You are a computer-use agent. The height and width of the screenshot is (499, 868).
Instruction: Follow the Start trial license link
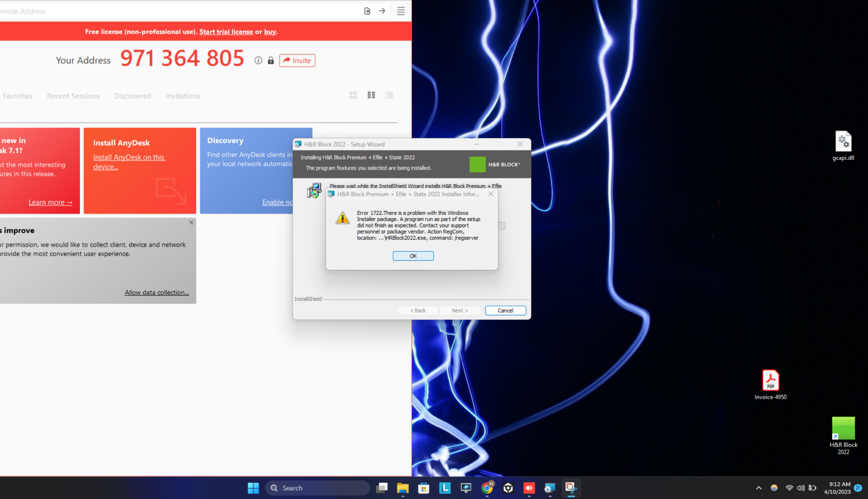pos(226,32)
